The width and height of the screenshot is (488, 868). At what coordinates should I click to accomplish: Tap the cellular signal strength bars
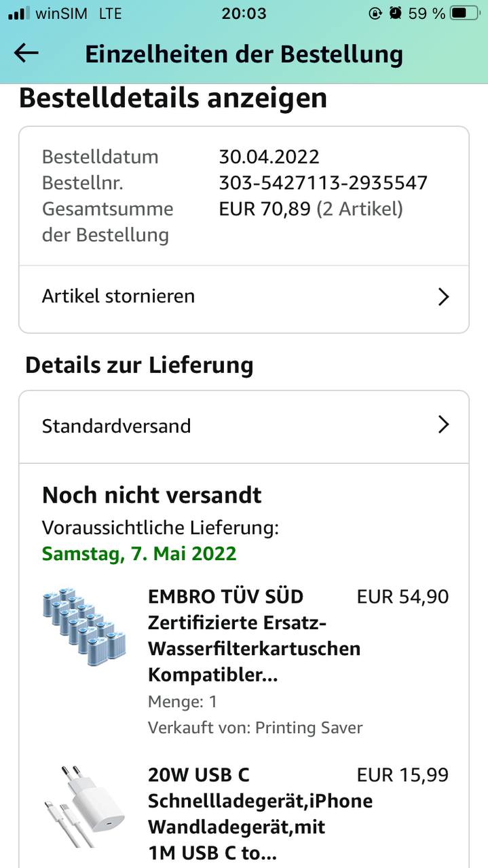pyautogui.click(x=19, y=13)
